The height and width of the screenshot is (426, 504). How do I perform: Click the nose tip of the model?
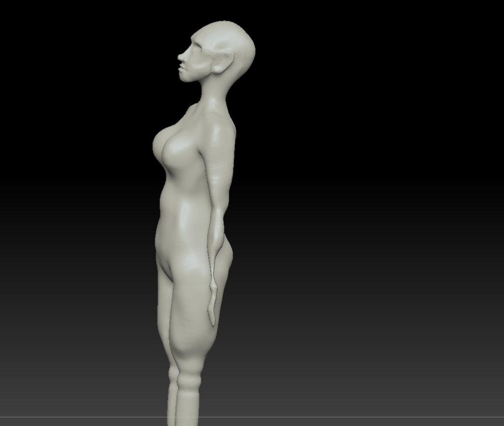click(180, 57)
